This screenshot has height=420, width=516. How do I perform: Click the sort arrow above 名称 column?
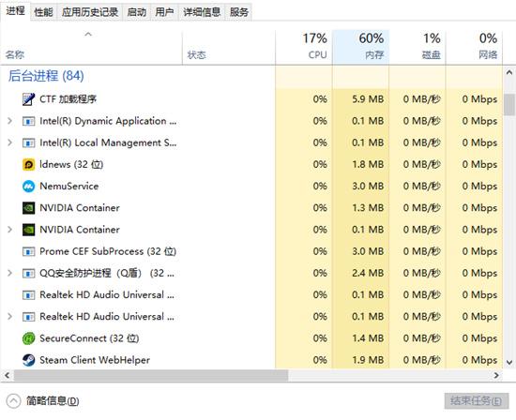[x=88, y=34]
